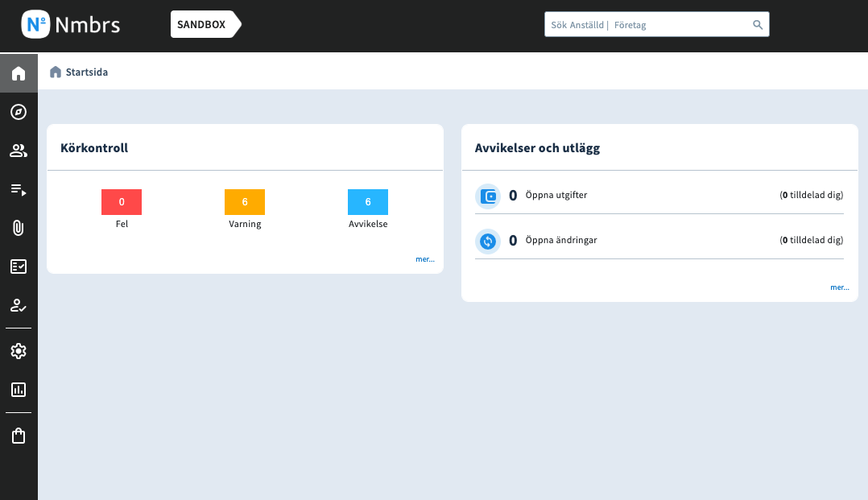This screenshot has height=500, width=868.
Task: Click the magnifier search icon
Action: tap(758, 25)
